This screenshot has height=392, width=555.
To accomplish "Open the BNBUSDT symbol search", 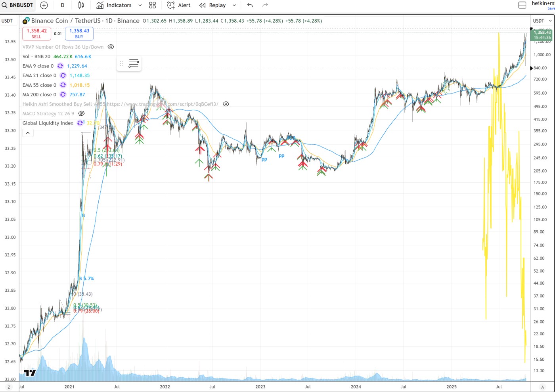I will [18, 5].
